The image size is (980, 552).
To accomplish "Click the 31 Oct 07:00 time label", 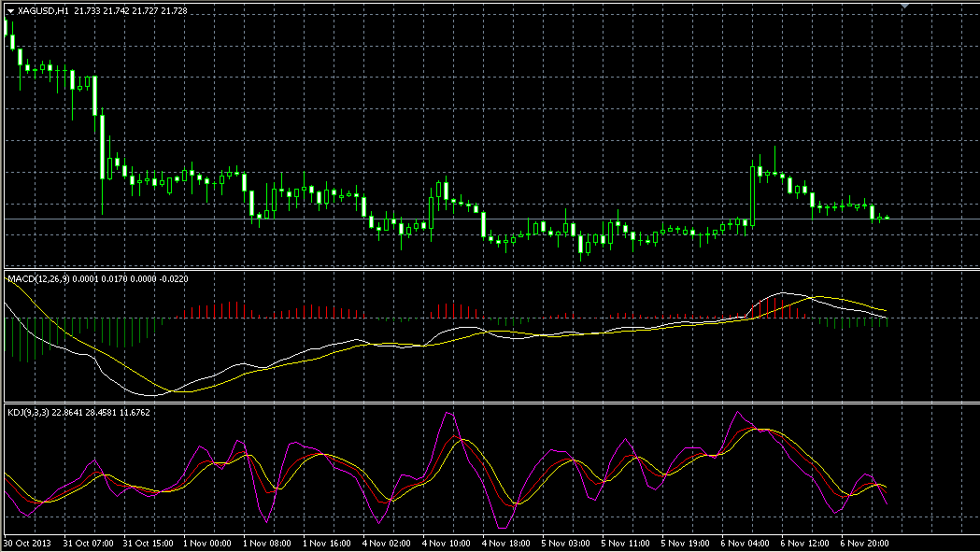I will pyautogui.click(x=88, y=544).
